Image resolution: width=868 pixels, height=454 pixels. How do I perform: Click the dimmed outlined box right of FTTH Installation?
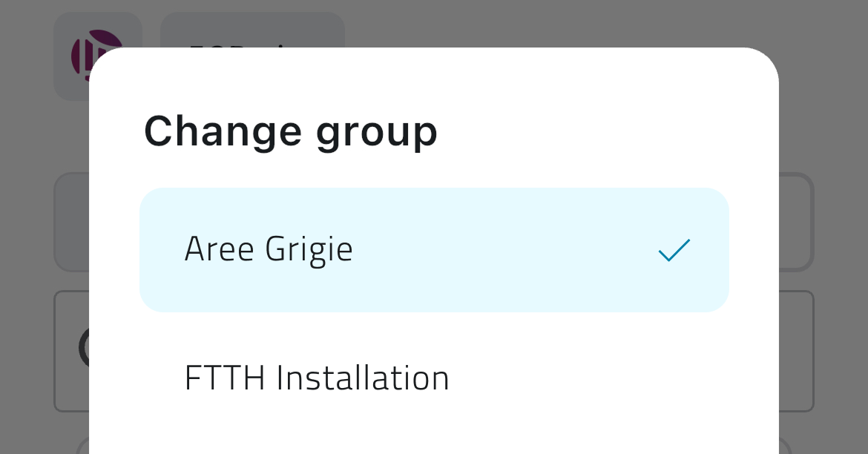click(796, 350)
